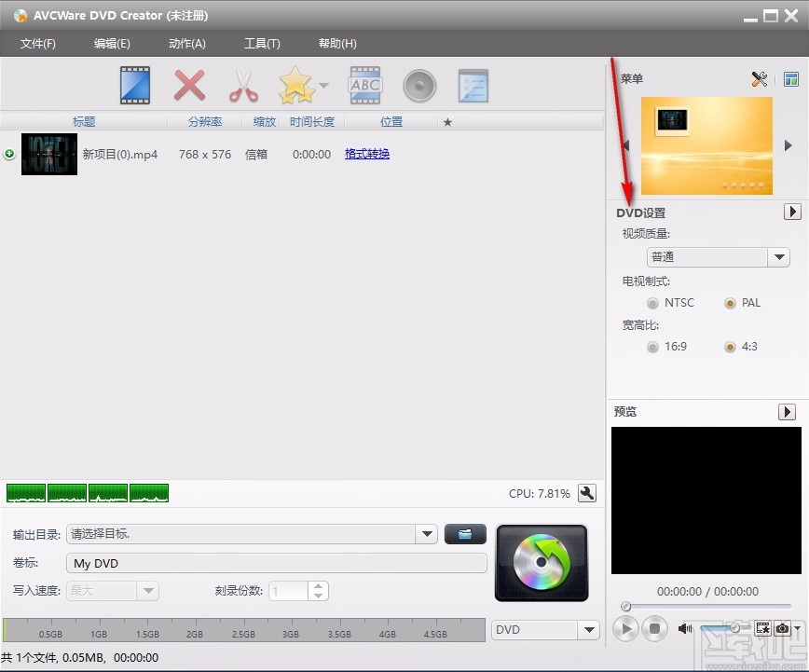
Task: Open the 工具 menu
Action: point(262,43)
